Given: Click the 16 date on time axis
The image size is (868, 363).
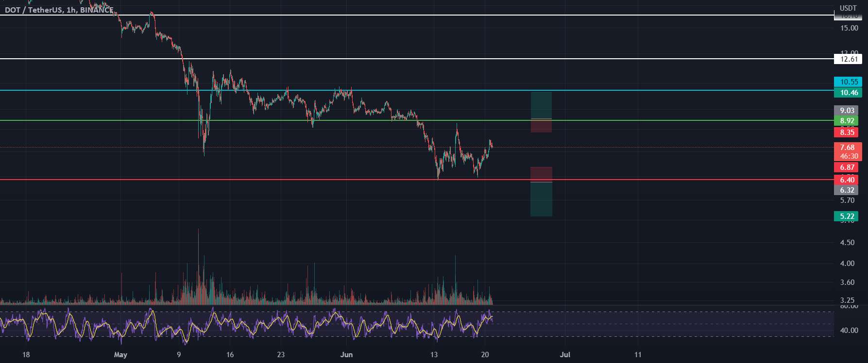Looking at the screenshot, I should click(230, 355).
